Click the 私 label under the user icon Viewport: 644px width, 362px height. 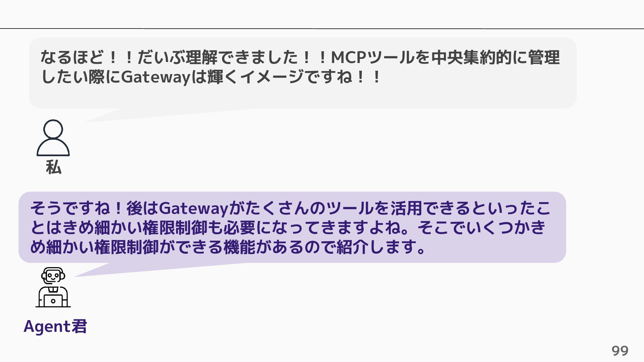54,167
